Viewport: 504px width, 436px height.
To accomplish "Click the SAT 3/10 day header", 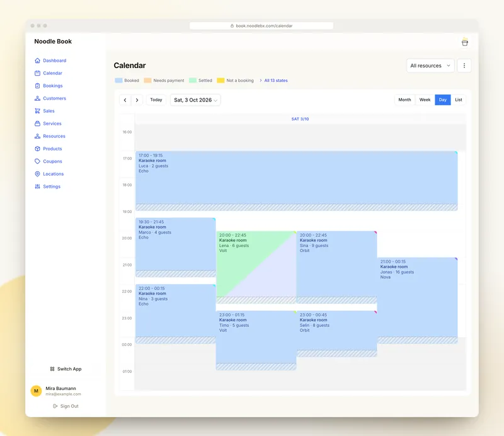I will click(301, 119).
